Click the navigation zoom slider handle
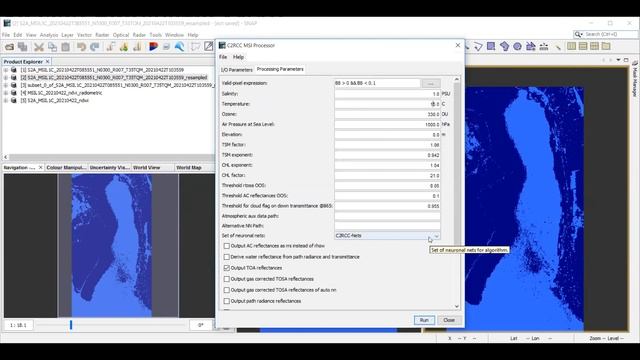The width and height of the screenshot is (640, 360). pos(71,325)
